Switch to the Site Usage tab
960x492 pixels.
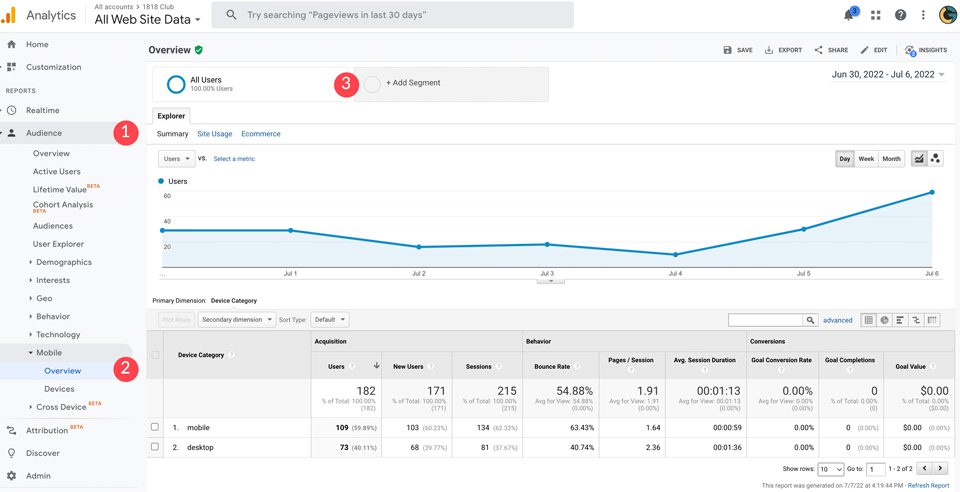click(x=214, y=134)
